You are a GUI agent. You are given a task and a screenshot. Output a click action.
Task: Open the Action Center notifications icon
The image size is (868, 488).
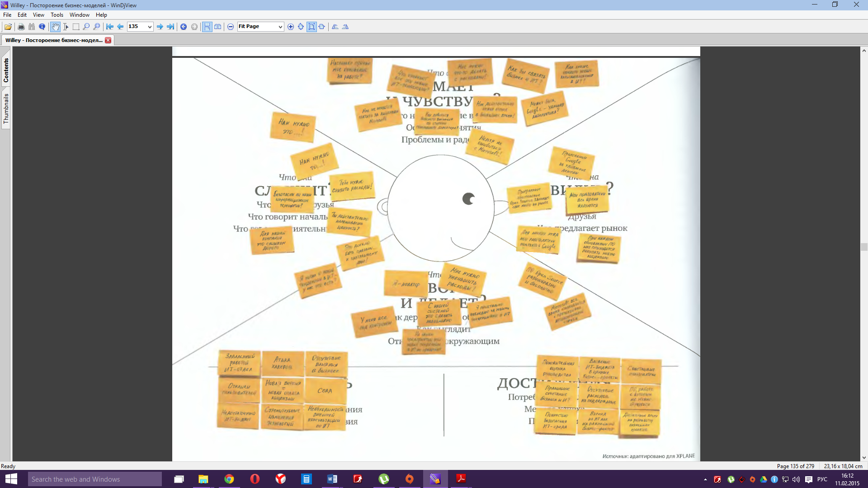pos(809,479)
